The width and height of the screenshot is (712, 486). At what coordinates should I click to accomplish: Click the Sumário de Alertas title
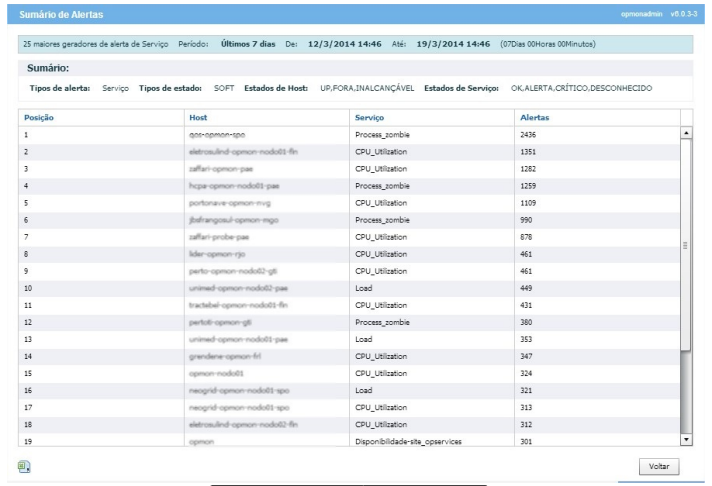[61, 15]
